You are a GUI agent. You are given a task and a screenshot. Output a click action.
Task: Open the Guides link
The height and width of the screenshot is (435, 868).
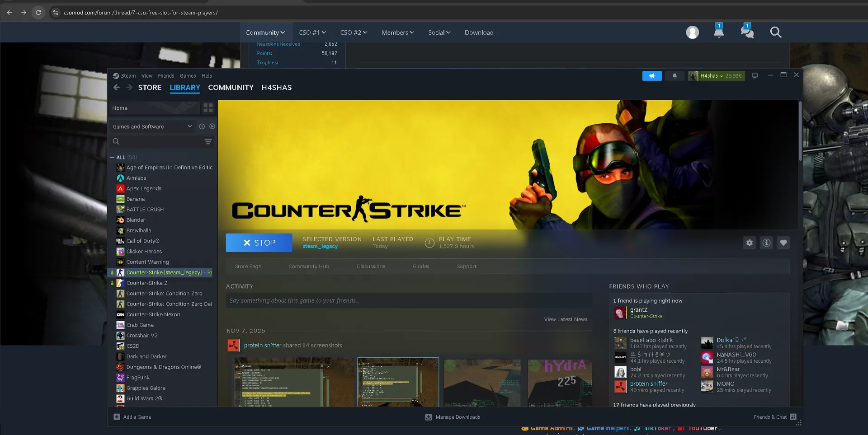click(x=421, y=267)
